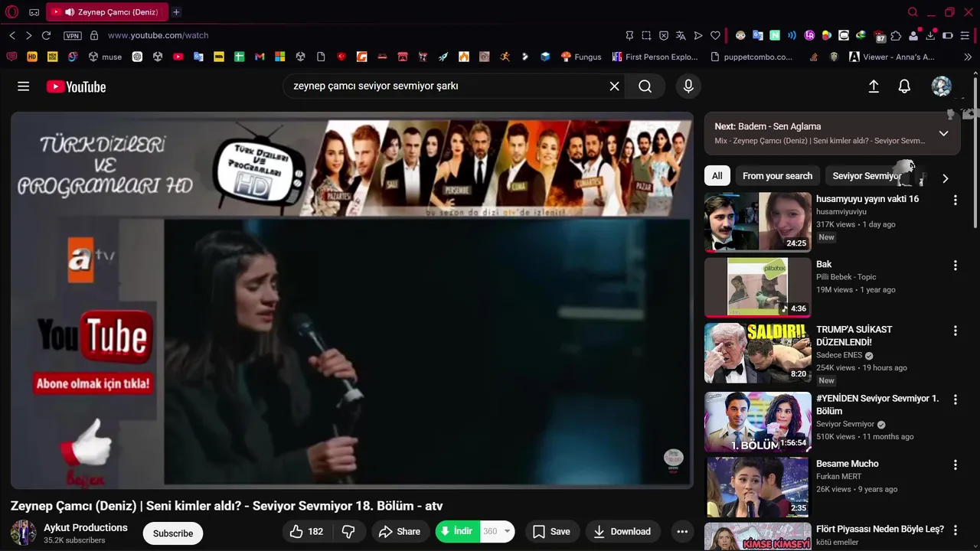Open a new browser tab

[176, 12]
